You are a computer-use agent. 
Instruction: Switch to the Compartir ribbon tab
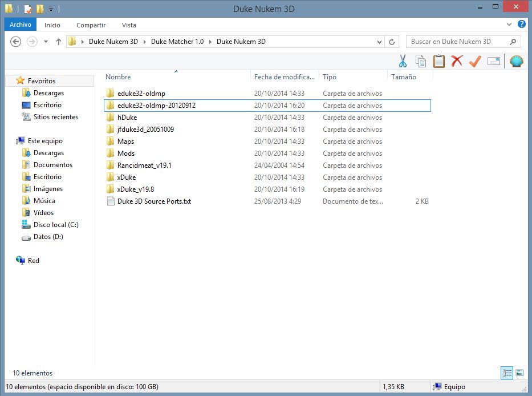[x=91, y=25]
